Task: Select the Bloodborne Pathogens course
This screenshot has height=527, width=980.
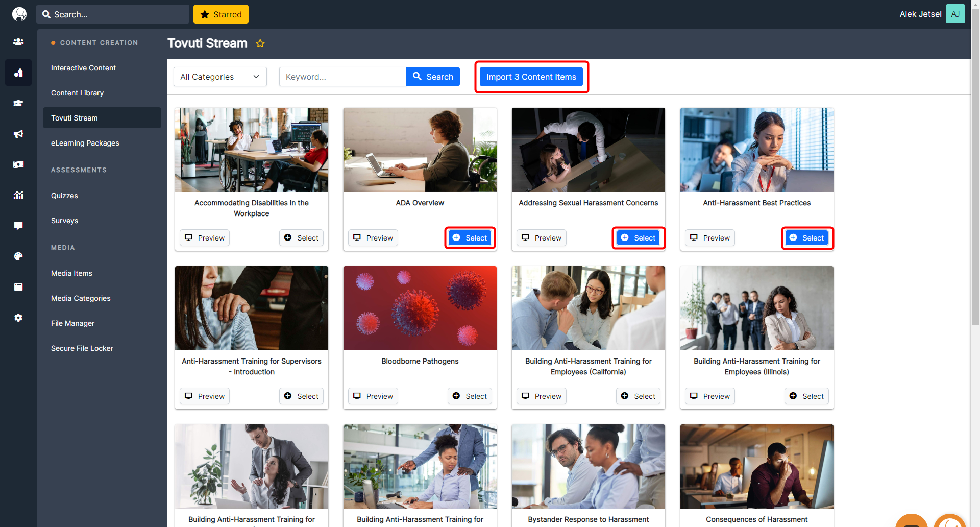Action: tap(470, 396)
